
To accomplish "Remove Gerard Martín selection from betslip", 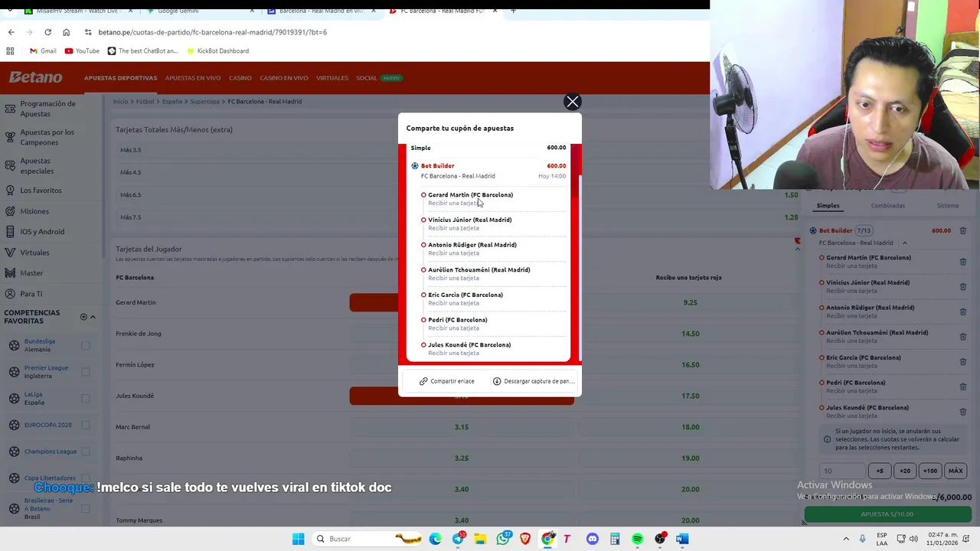I will point(962,262).
